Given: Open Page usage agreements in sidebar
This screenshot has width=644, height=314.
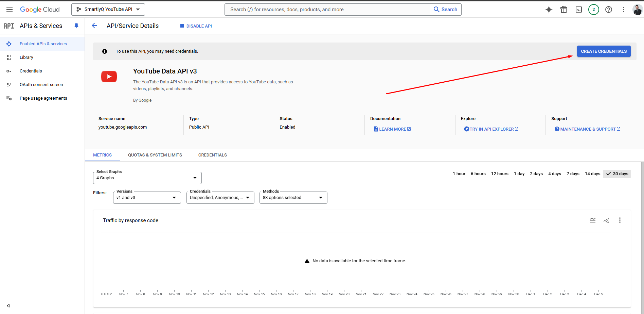Looking at the screenshot, I should 42,98.
